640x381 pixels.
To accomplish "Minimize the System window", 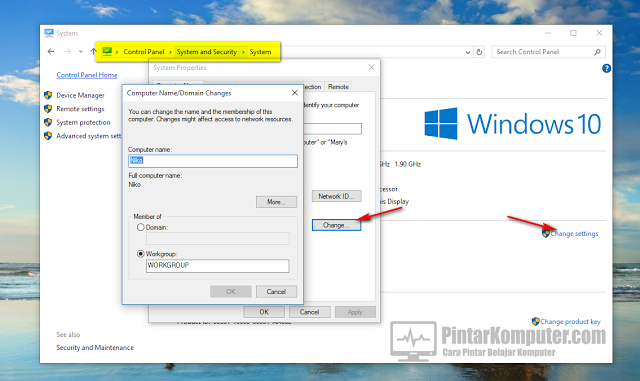I will tap(548, 33).
